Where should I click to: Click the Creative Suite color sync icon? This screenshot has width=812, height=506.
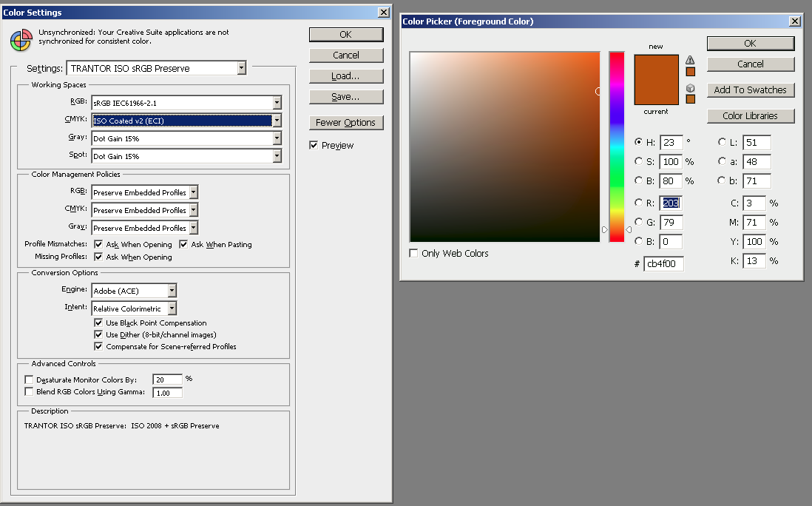[21, 41]
